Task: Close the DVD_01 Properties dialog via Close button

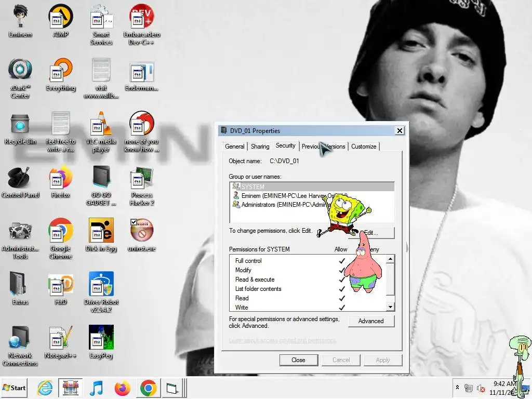Action: [x=299, y=360]
